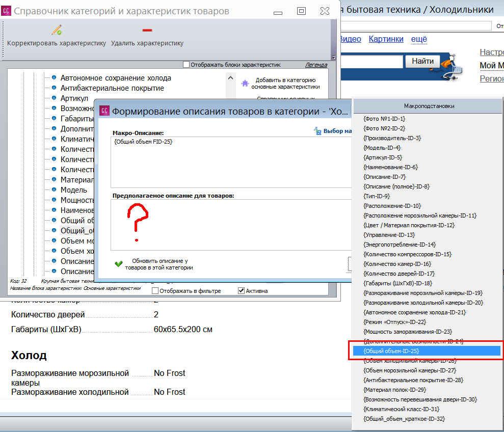Click the puzzle icon Добавить в категорию основные характеристики

[x=245, y=84]
